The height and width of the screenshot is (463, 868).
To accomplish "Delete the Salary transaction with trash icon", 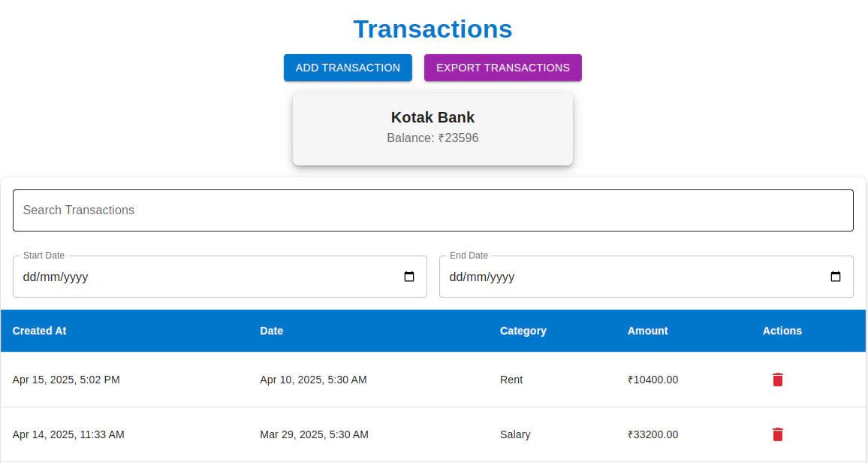I will tap(777, 434).
